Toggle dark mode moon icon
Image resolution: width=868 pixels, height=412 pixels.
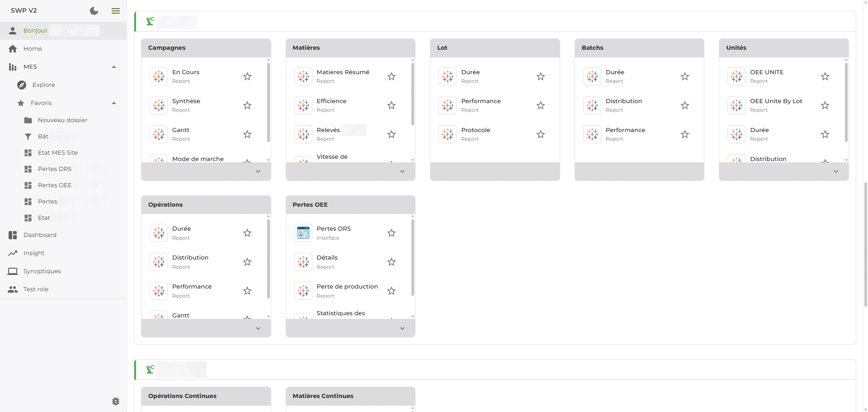point(94,11)
